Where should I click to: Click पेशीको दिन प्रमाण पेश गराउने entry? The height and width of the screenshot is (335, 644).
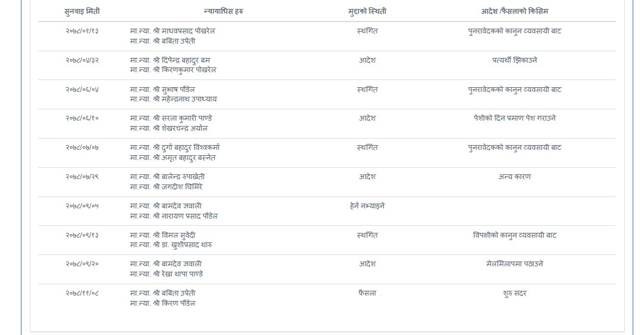[514, 118]
